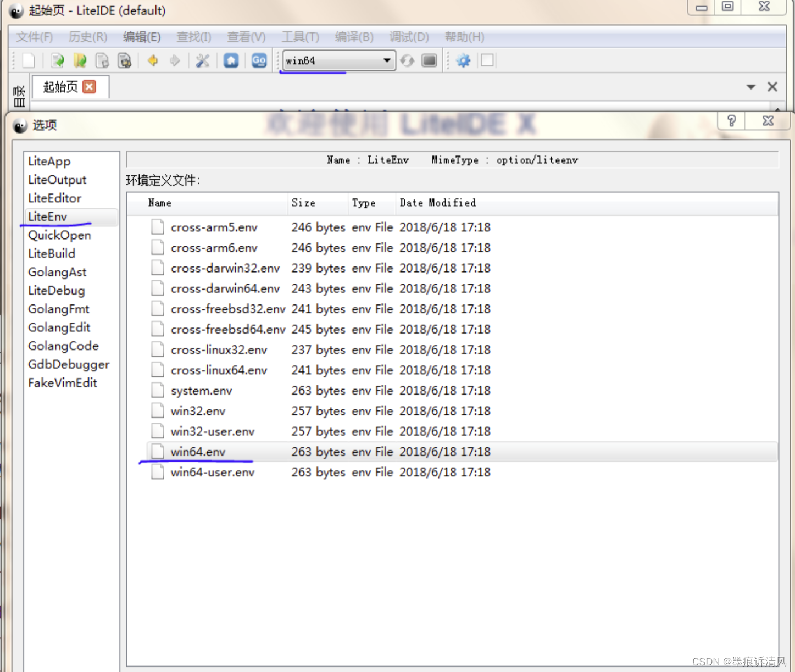Open the 编译(B) menu
The image size is (795, 672).
354,37
